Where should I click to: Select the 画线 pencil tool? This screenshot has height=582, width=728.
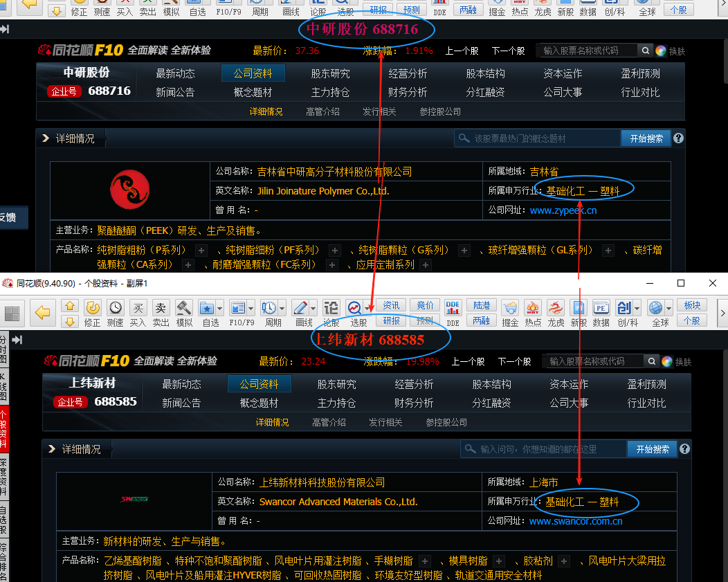(300, 308)
